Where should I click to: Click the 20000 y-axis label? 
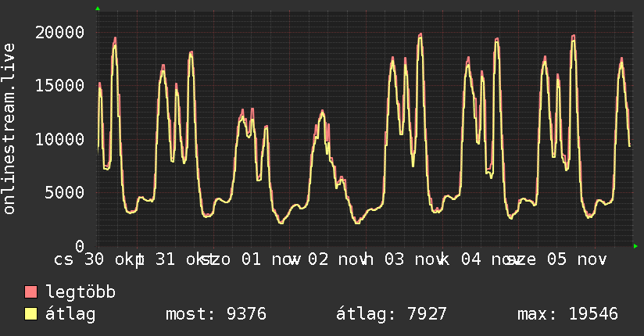[59, 33]
